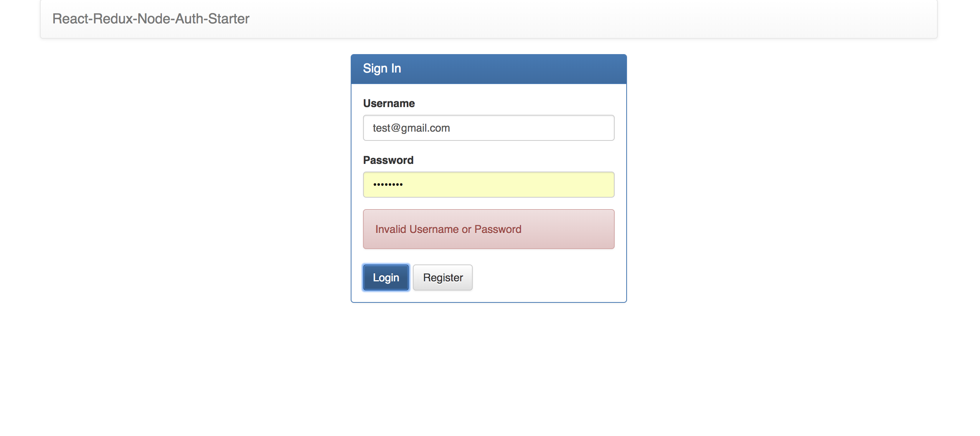Choose the grey Register button

click(442, 277)
